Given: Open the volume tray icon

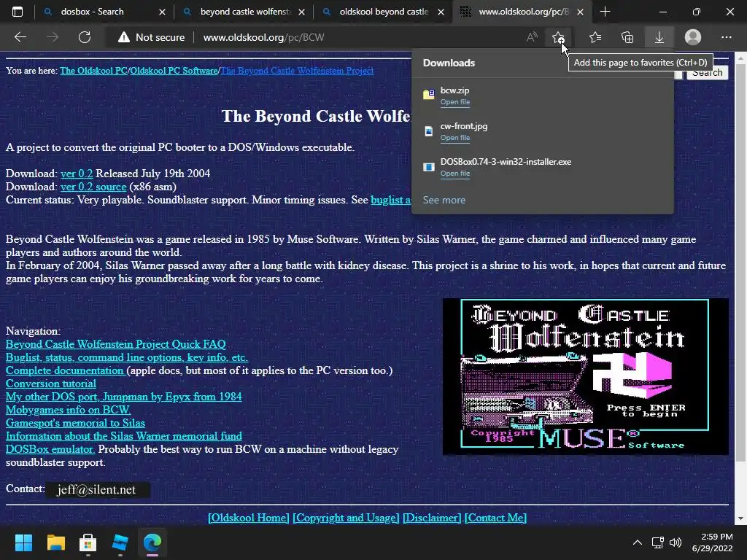Looking at the screenshot, I should pos(675,542).
